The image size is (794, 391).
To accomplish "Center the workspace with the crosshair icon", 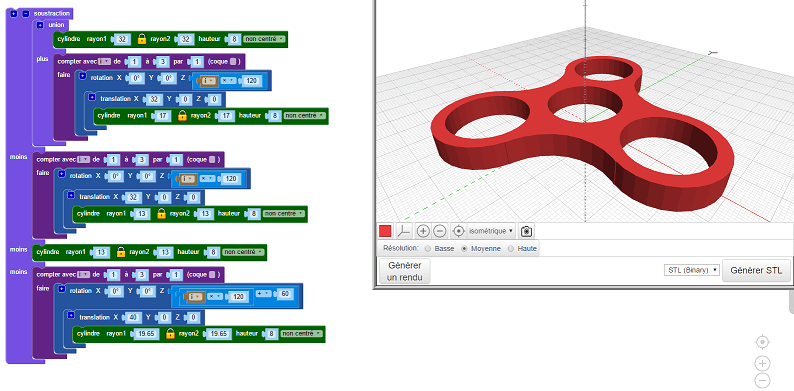I will pos(762,342).
